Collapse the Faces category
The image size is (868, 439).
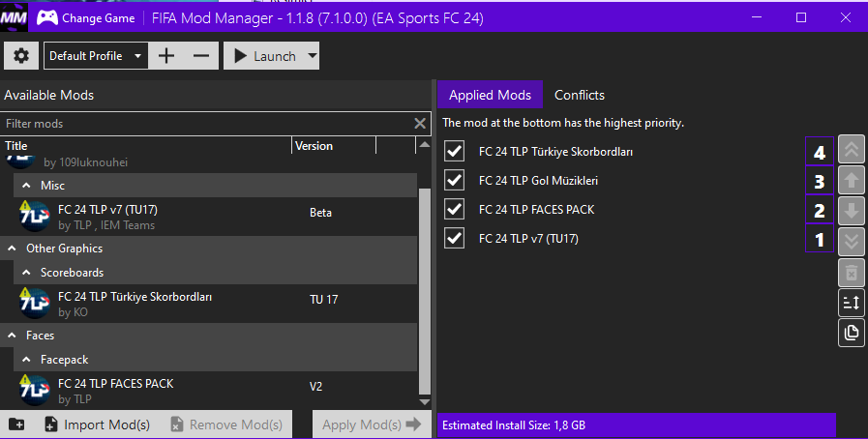12,336
